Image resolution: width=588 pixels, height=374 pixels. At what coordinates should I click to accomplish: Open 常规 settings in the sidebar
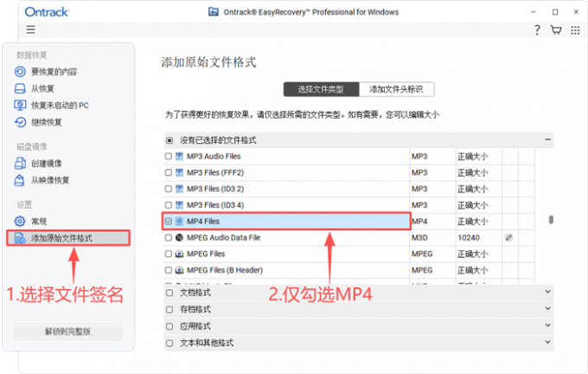(39, 221)
